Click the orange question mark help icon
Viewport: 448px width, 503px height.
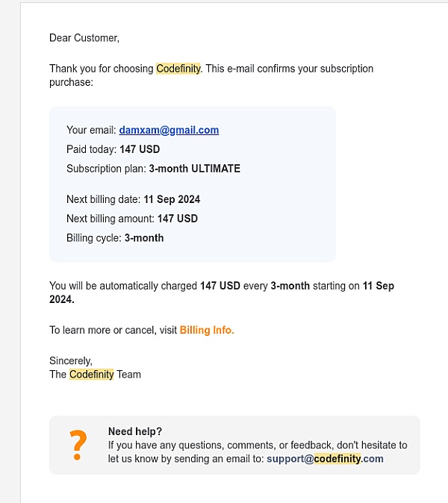coord(75,445)
